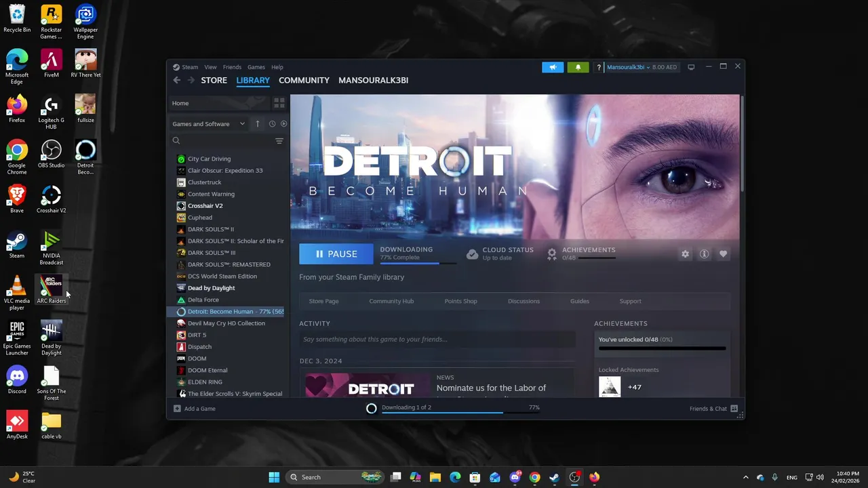Select City Car Driving in library

point(229,159)
